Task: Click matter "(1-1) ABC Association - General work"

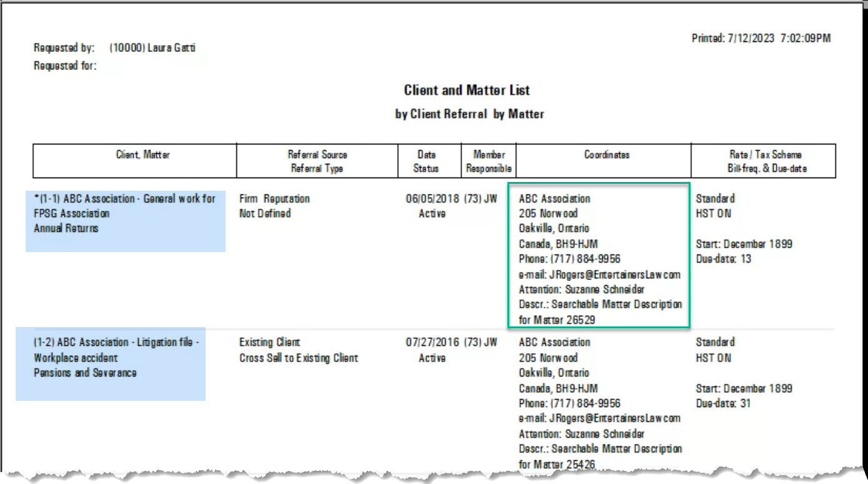Action: (125, 206)
